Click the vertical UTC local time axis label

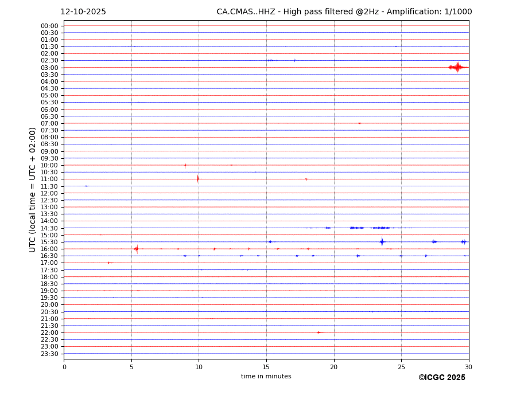coord(33,189)
